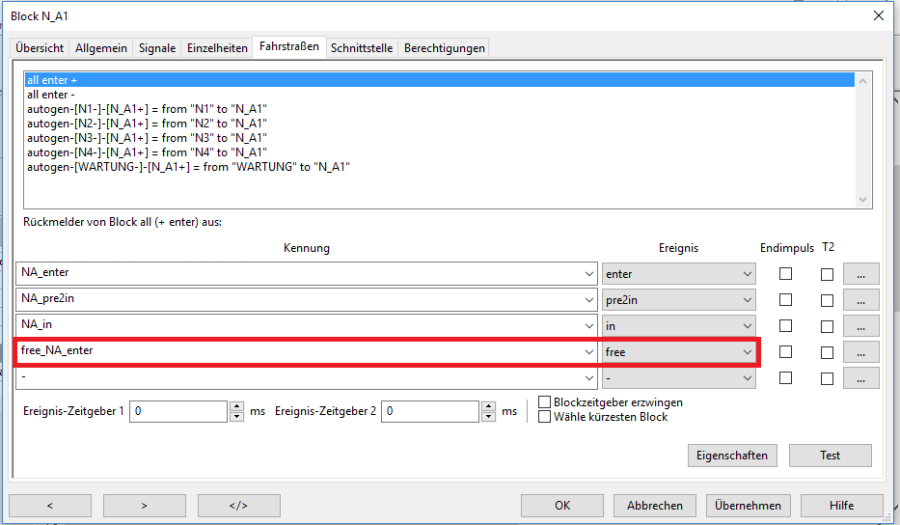Open the Berechtigungen tab
Screen dimensions: 900x525
[x=444, y=48]
